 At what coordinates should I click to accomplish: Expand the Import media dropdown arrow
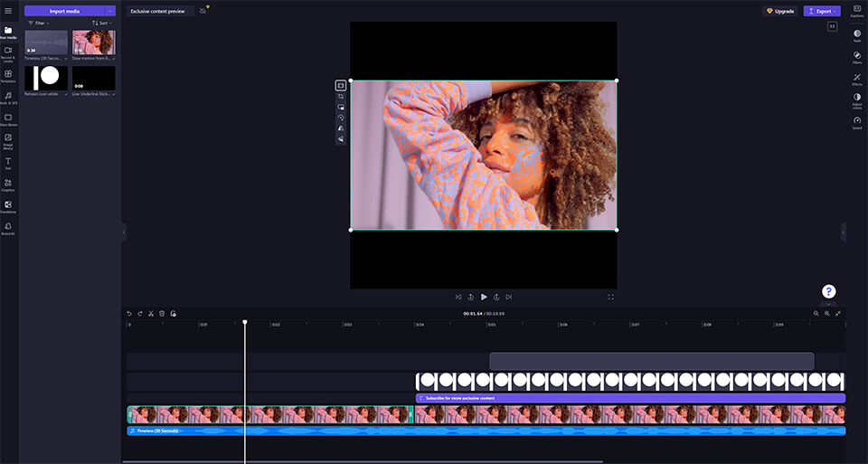110,11
